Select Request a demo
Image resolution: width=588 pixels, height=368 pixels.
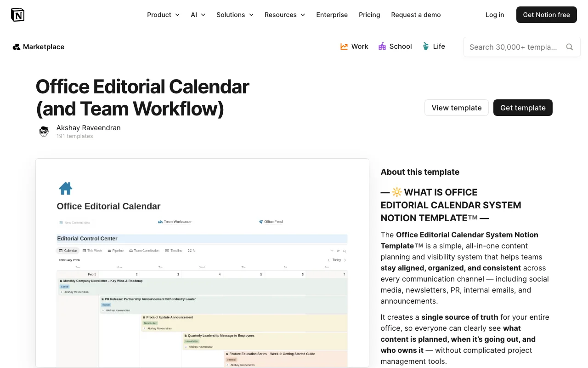[x=416, y=15]
